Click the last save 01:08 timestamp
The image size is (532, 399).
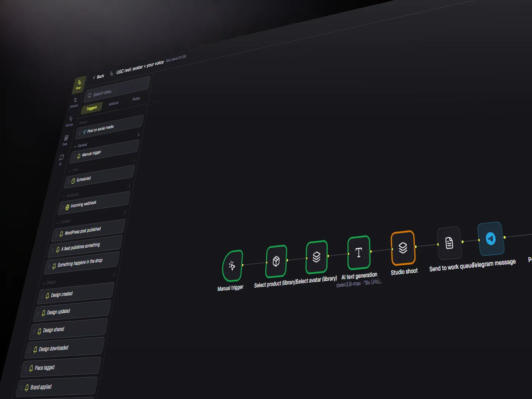point(176,58)
